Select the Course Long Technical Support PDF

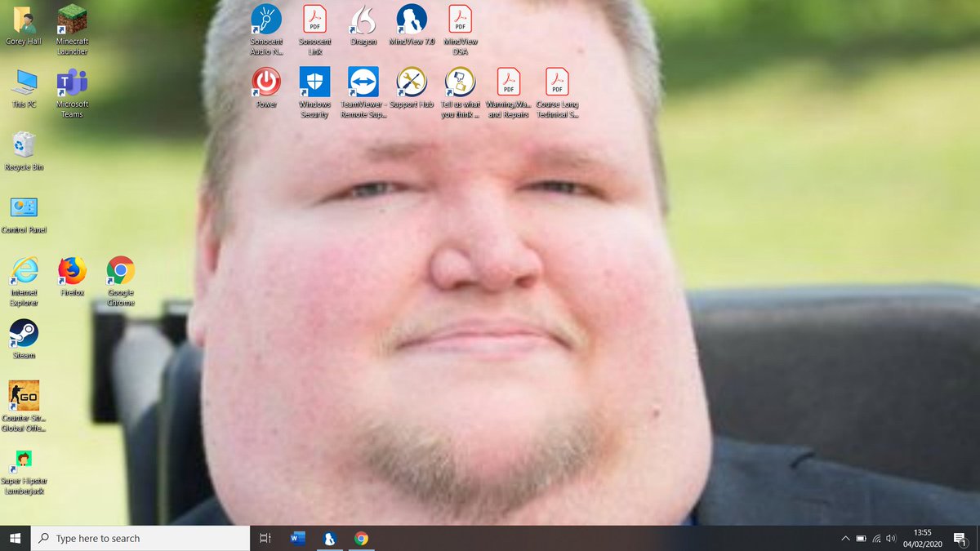click(x=557, y=92)
